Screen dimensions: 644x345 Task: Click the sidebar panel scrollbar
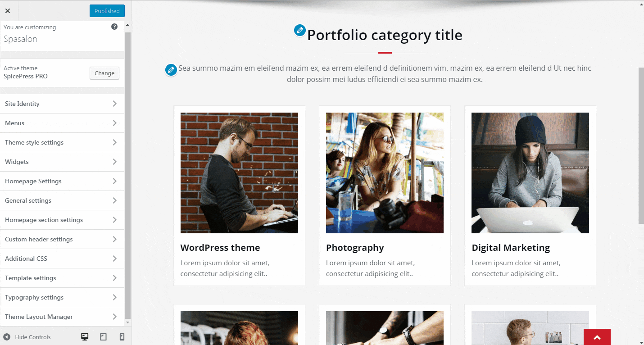[x=127, y=175]
